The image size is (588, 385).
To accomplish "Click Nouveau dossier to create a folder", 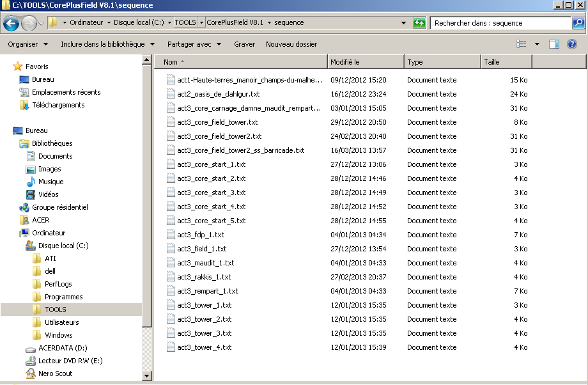I will (x=291, y=44).
